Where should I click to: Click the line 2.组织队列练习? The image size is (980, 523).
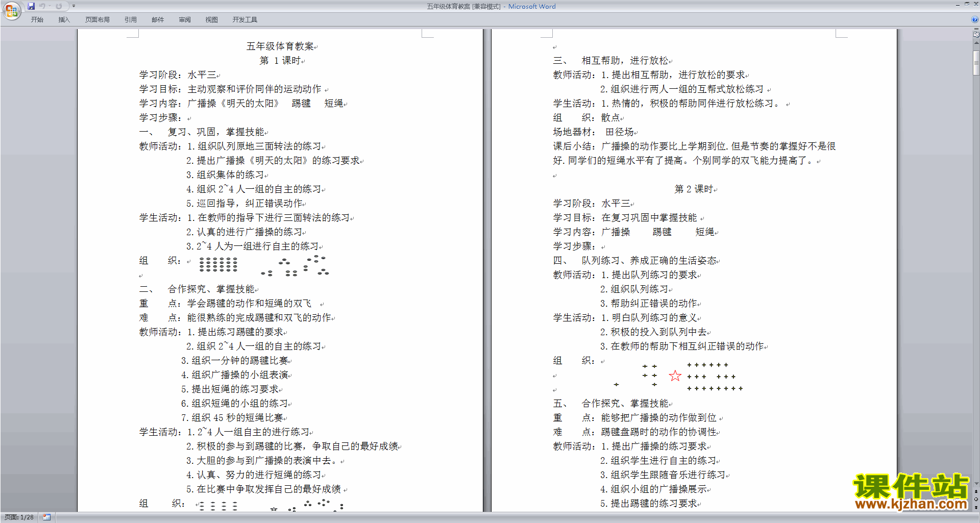point(634,289)
